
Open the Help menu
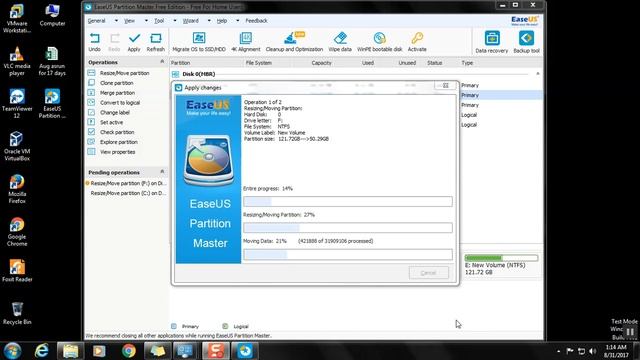222,21
